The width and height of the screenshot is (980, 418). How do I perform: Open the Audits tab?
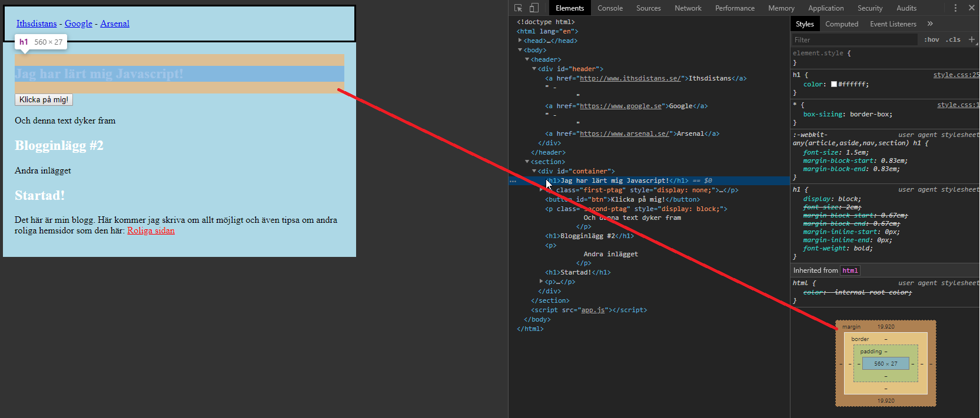pos(906,8)
